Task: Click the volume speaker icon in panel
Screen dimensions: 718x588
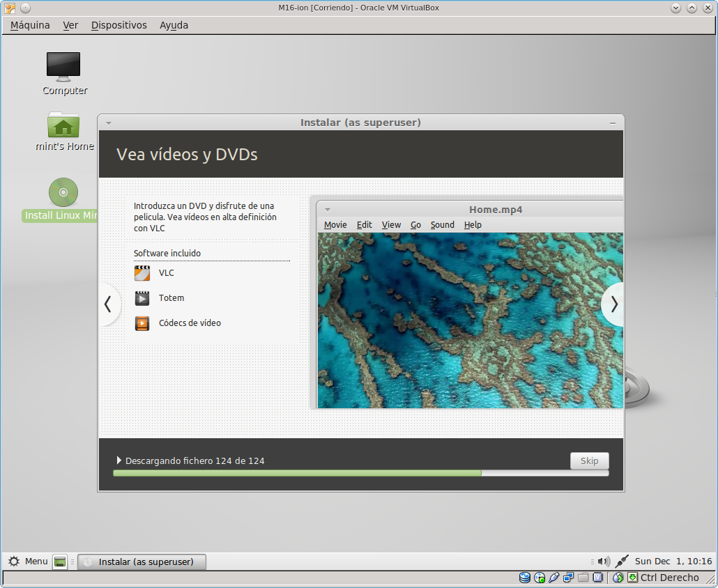Action: (x=604, y=562)
